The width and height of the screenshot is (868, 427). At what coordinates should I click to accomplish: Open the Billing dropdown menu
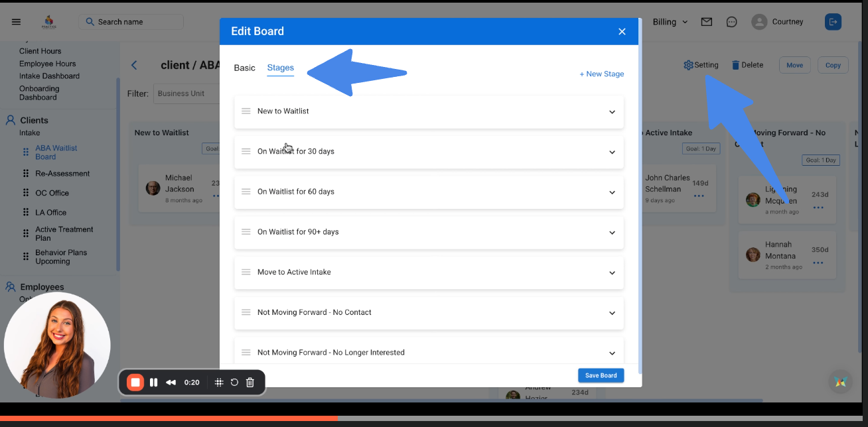tap(670, 22)
